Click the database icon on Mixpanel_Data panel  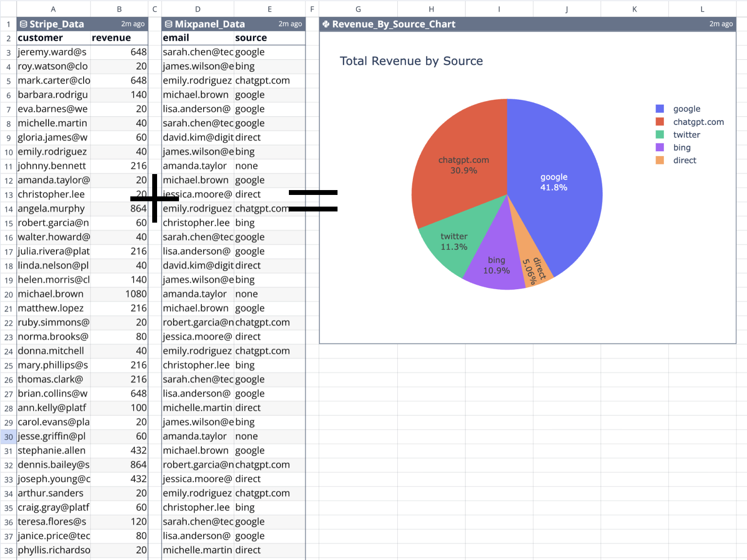pyautogui.click(x=168, y=24)
